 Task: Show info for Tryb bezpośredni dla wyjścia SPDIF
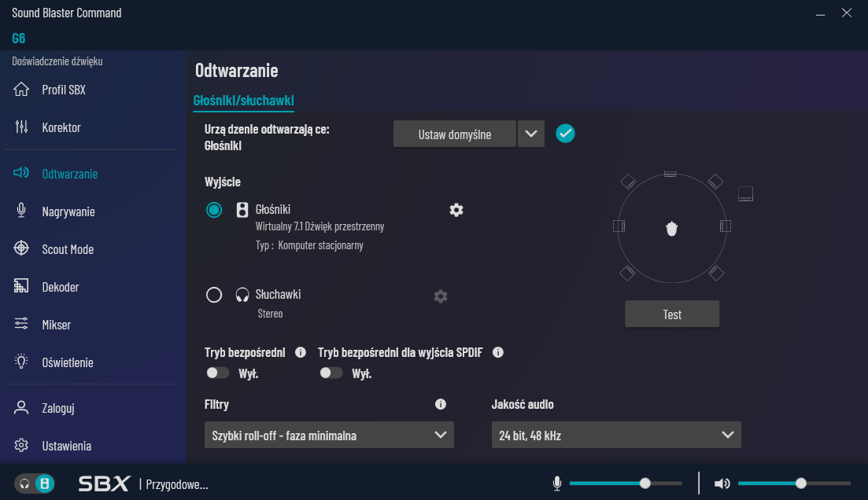[498, 352]
